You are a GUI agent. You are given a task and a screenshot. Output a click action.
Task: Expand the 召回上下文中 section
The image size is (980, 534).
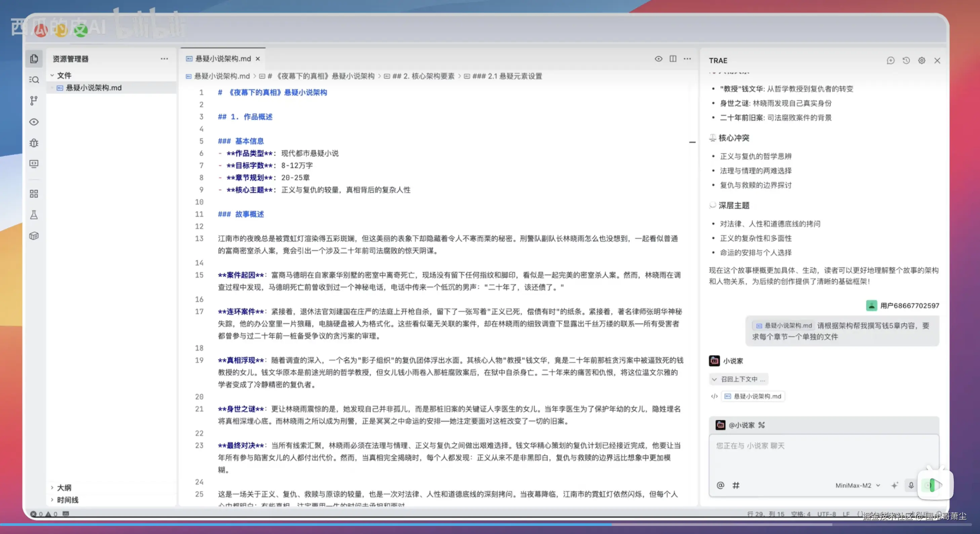[x=738, y=379]
